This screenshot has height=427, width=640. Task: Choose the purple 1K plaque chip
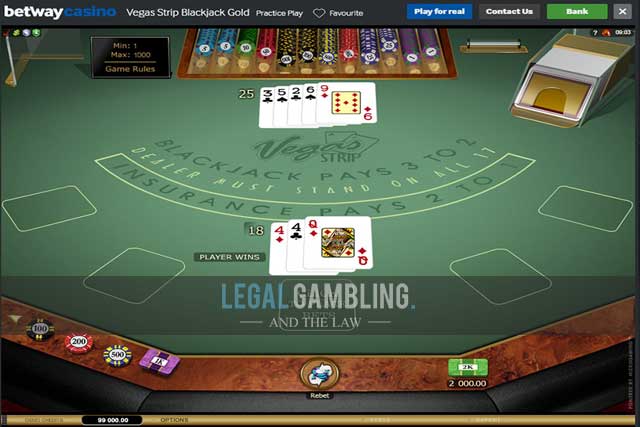159,361
